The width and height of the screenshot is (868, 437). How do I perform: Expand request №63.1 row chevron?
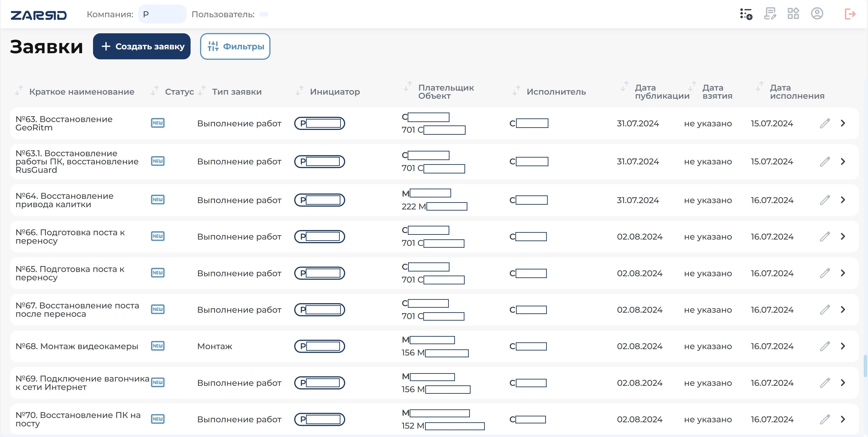(x=843, y=161)
